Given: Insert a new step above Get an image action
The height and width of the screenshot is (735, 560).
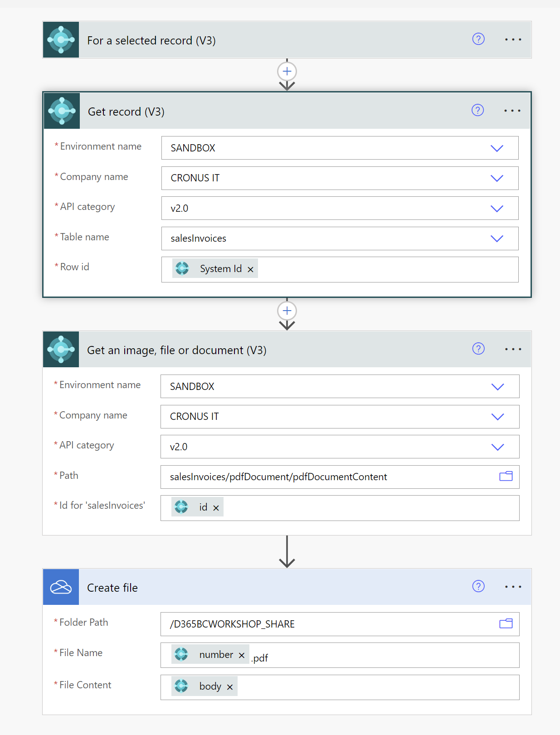Looking at the screenshot, I should click(x=287, y=311).
